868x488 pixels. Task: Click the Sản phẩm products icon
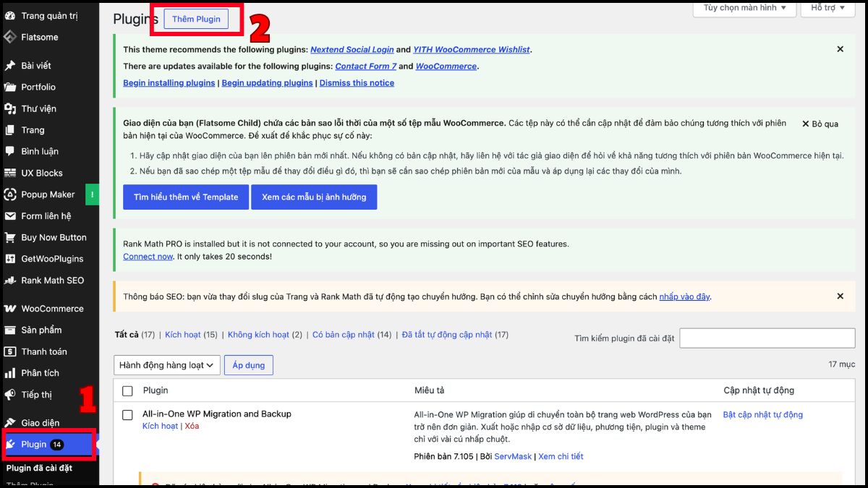[x=10, y=330]
